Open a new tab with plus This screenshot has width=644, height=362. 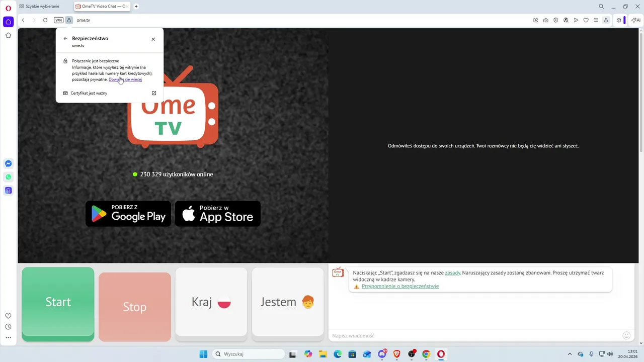(136, 7)
